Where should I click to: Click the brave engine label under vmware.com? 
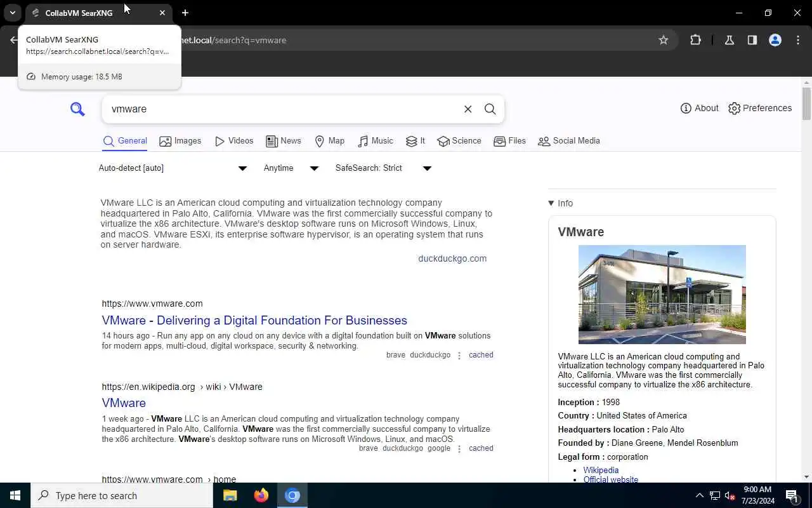tap(395, 355)
